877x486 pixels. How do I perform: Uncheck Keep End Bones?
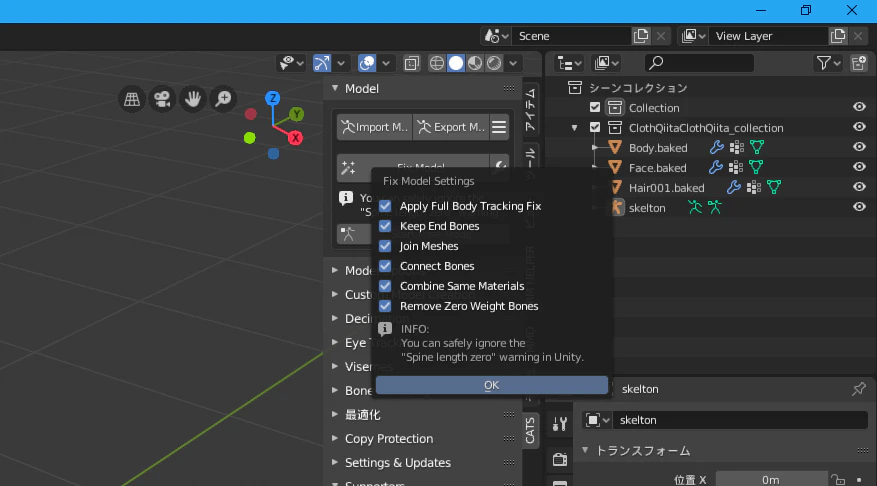(385, 226)
